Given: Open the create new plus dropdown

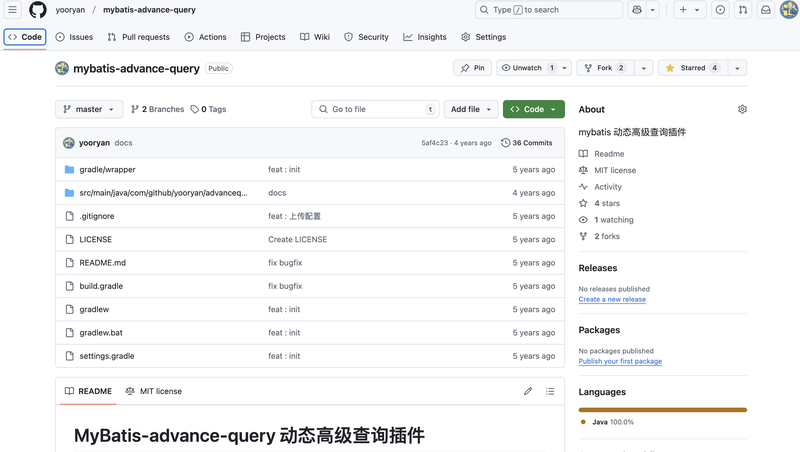Looking at the screenshot, I should (x=690, y=10).
